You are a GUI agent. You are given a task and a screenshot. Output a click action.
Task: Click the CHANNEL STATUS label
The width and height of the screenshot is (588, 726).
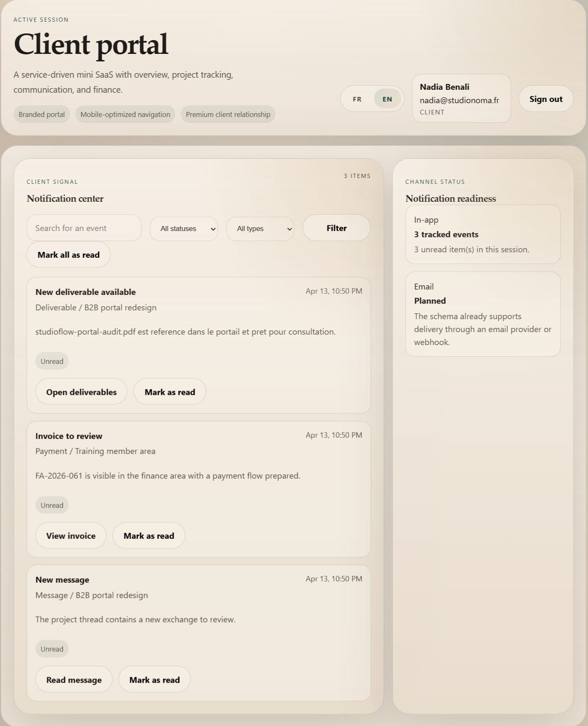click(x=435, y=182)
